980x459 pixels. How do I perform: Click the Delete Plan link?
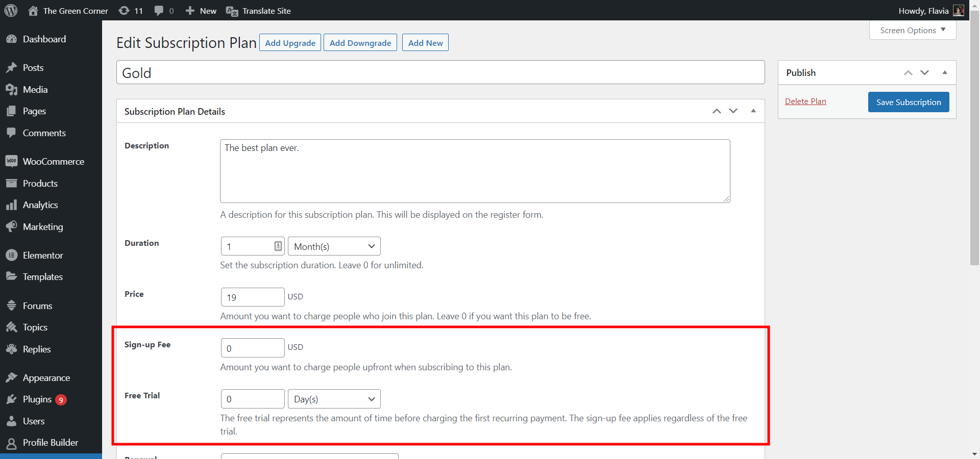805,101
